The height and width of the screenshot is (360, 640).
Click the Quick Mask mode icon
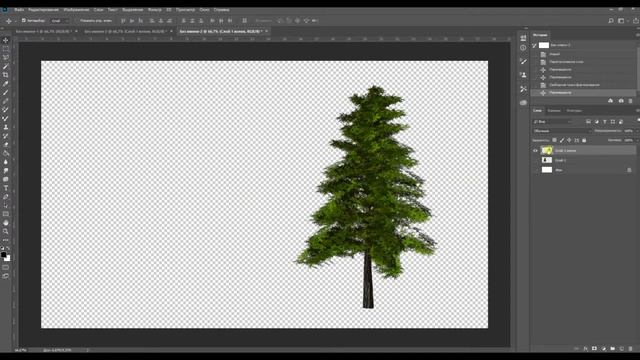coord(6,268)
